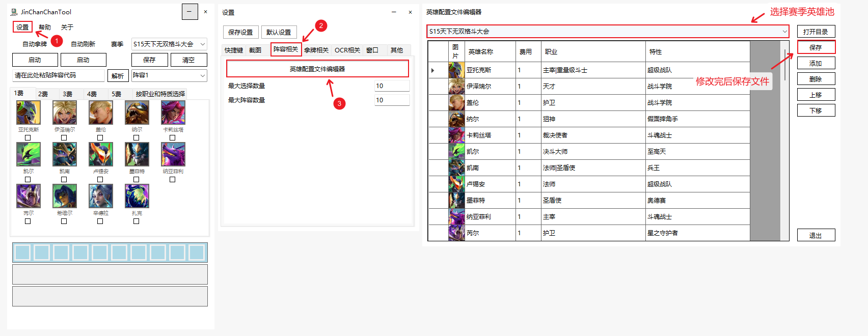Enable the checkbox under 卢锡安
The height and width of the screenshot is (336, 868).
point(100,179)
